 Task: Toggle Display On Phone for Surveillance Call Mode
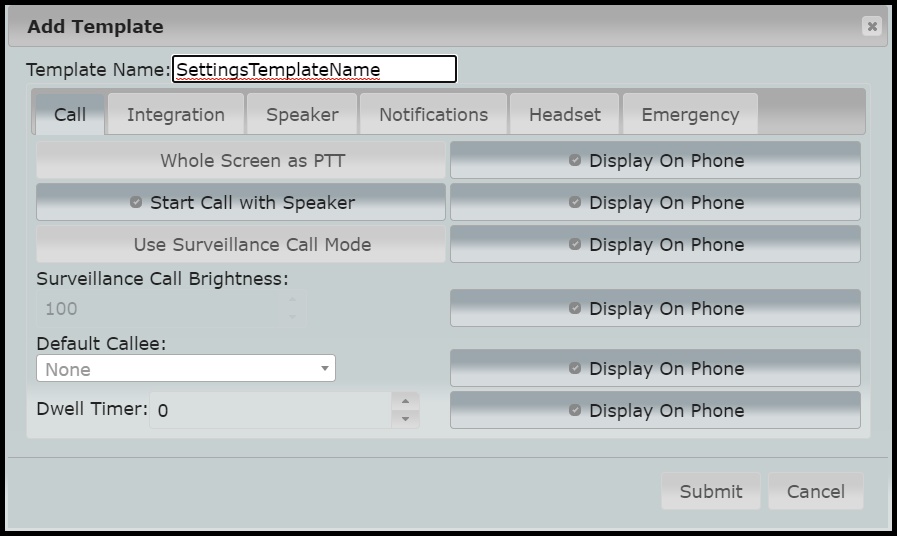655,244
